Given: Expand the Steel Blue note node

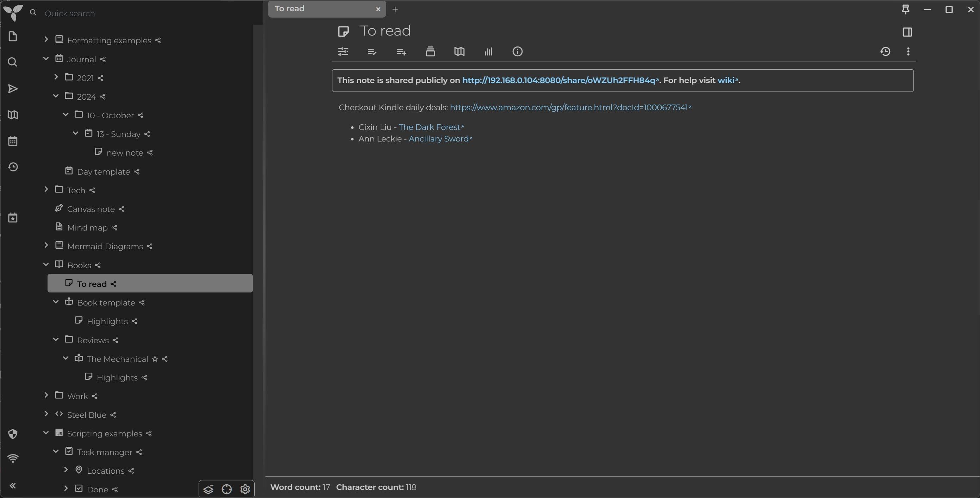Looking at the screenshot, I should pyautogui.click(x=46, y=414).
